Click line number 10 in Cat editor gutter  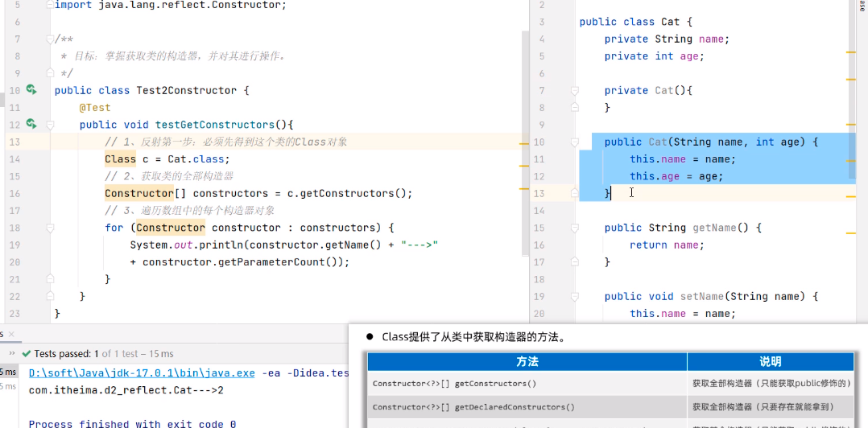pyautogui.click(x=539, y=142)
